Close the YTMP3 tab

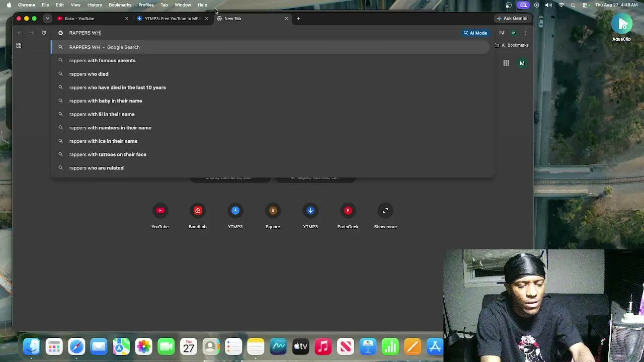tap(206, 19)
